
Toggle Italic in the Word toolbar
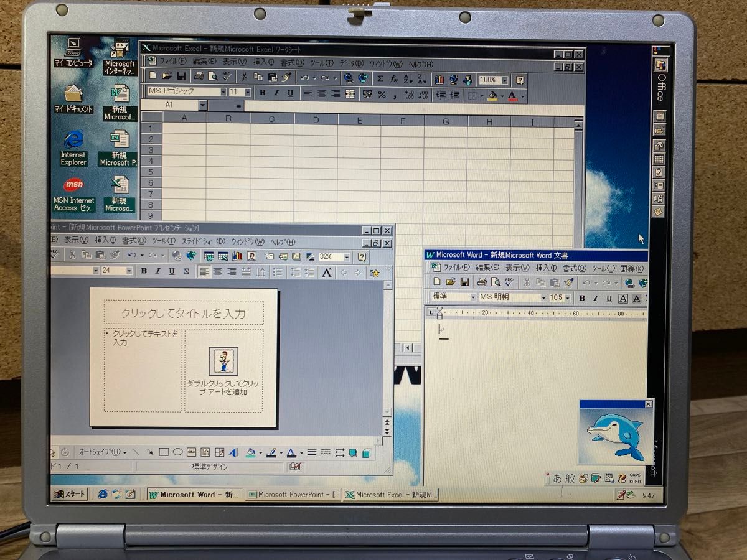tap(596, 298)
